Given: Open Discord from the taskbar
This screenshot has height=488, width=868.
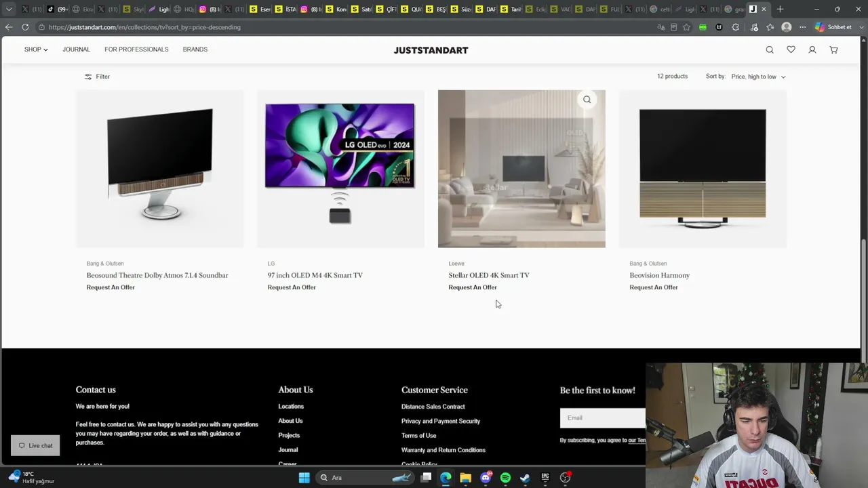Looking at the screenshot, I should [x=486, y=478].
